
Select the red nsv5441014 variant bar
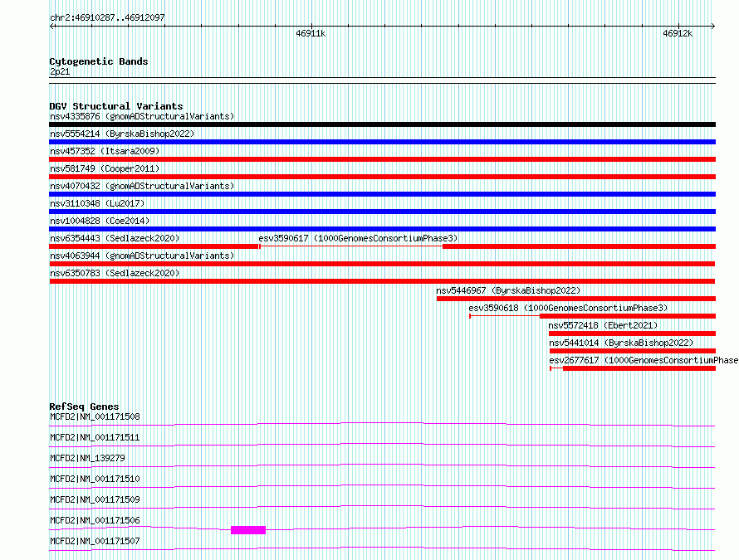click(633, 351)
